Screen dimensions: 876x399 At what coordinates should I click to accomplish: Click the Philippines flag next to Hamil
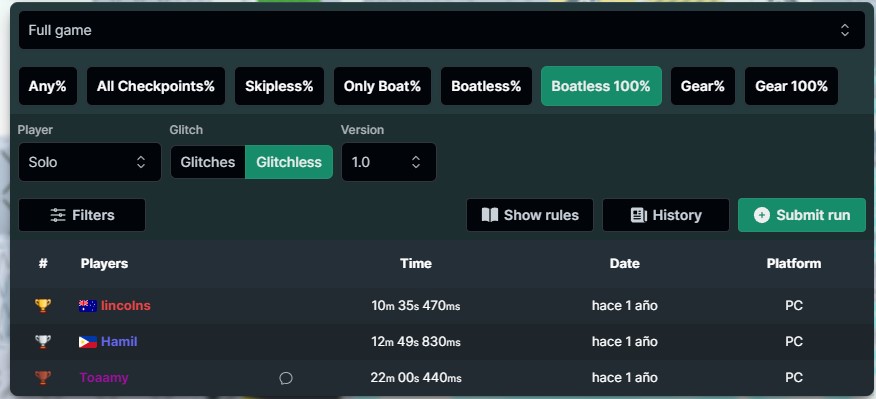point(88,342)
